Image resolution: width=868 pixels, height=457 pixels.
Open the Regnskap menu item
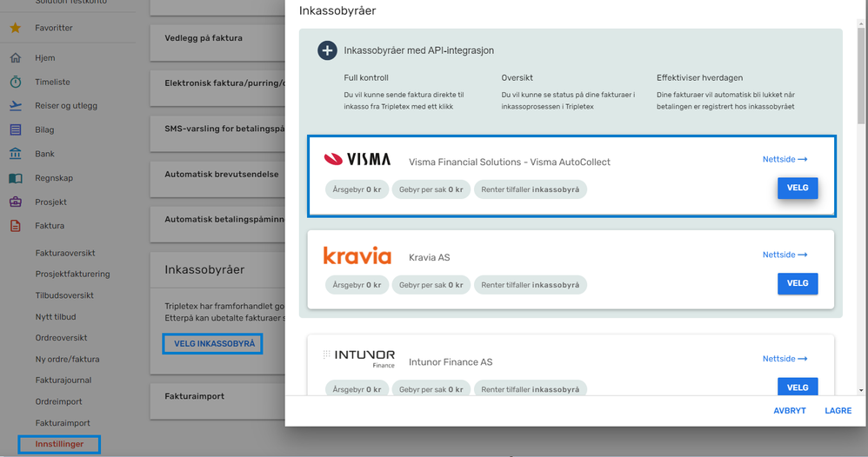[54, 178]
